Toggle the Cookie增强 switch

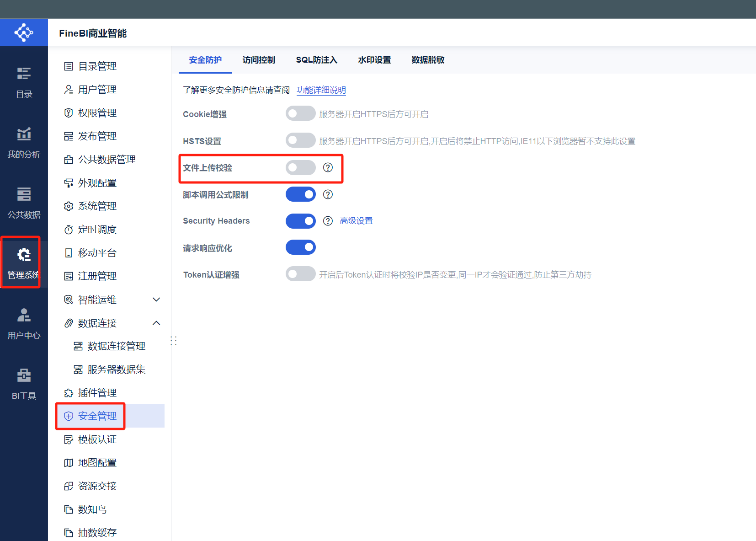coord(301,113)
